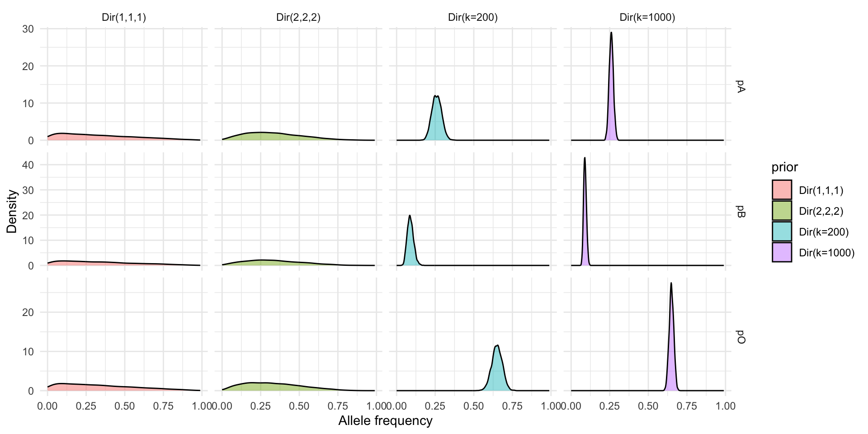Click the purple peak in pA Dir(k=1000) panel
Screen dimensions: 868x434
pyautogui.click(x=611, y=90)
